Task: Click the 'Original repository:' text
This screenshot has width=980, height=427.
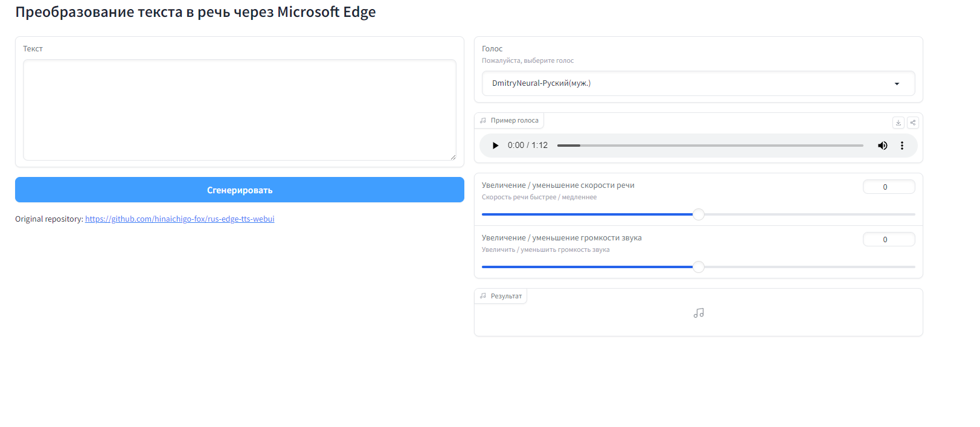Action: (49, 219)
